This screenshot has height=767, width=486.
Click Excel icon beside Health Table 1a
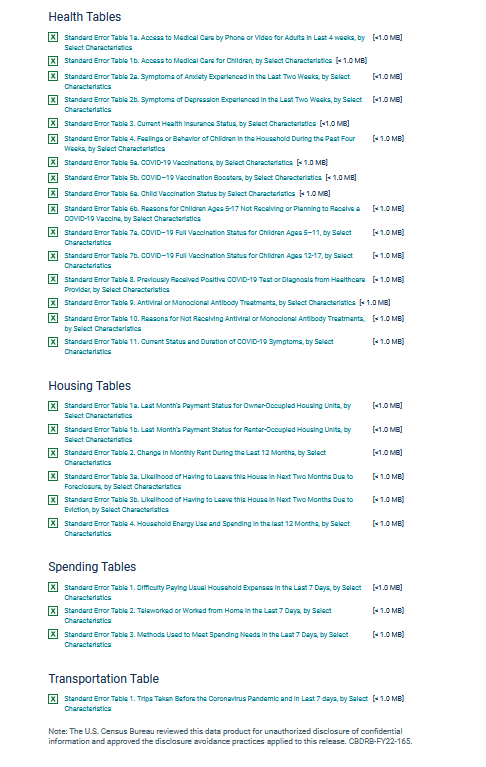(53, 37)
